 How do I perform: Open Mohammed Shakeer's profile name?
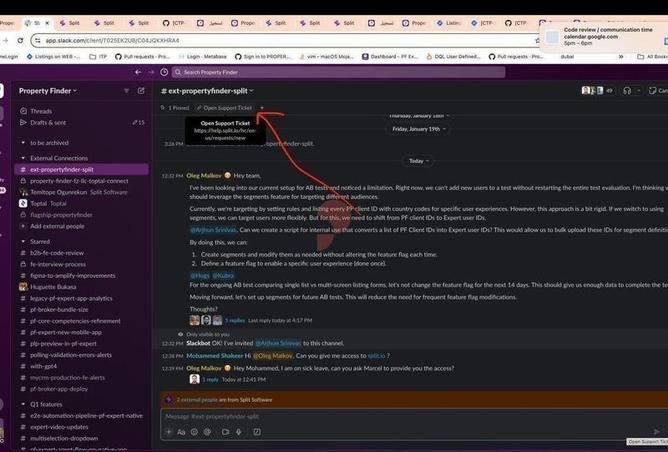[215, 356]
